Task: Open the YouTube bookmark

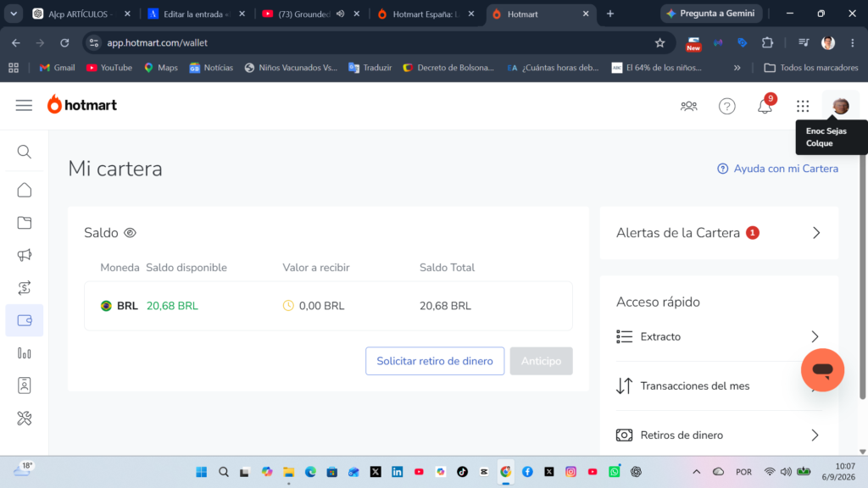Action: 109,68
